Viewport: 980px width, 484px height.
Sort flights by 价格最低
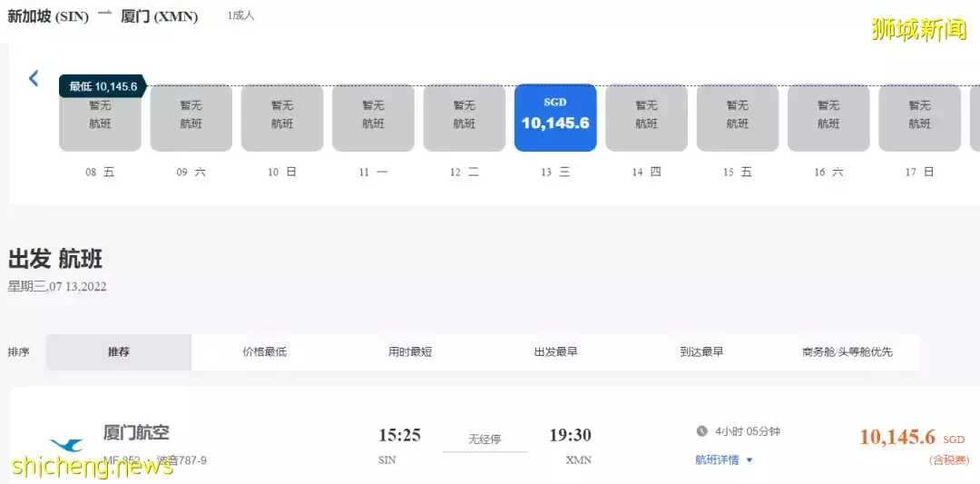(x=264, y=352)
